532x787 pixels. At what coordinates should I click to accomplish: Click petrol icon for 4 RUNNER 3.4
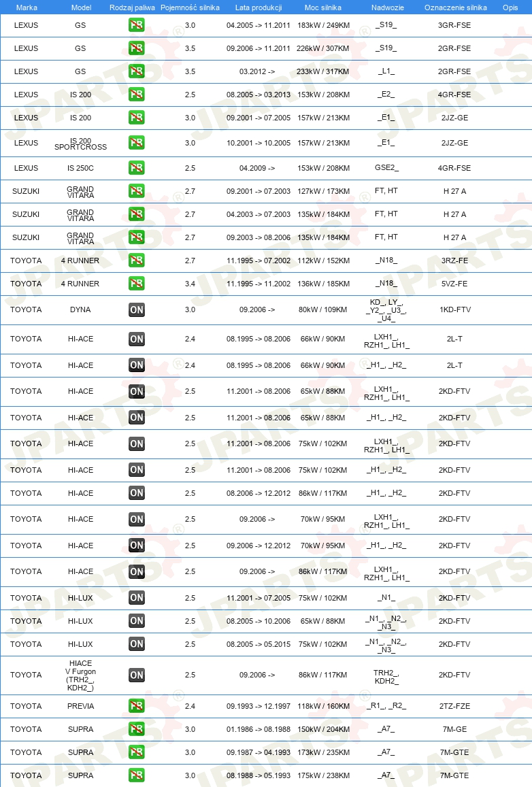[x=137, y=284]
